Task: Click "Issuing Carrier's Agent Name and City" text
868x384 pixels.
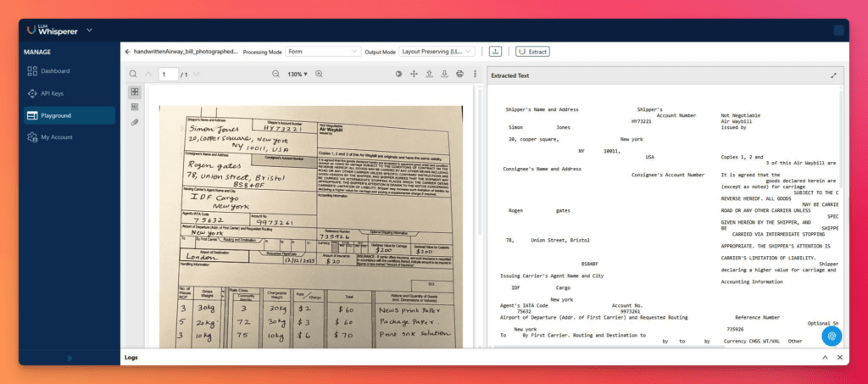Action: coord(552,275)
